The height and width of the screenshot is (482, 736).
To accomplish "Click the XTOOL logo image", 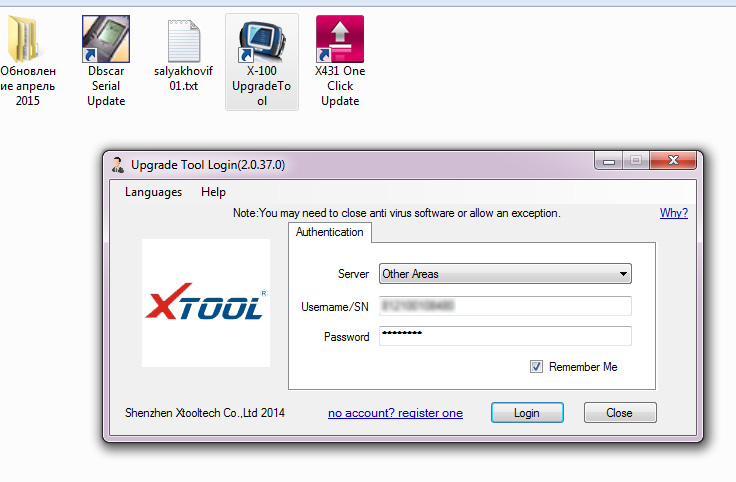I will [206, 303].
